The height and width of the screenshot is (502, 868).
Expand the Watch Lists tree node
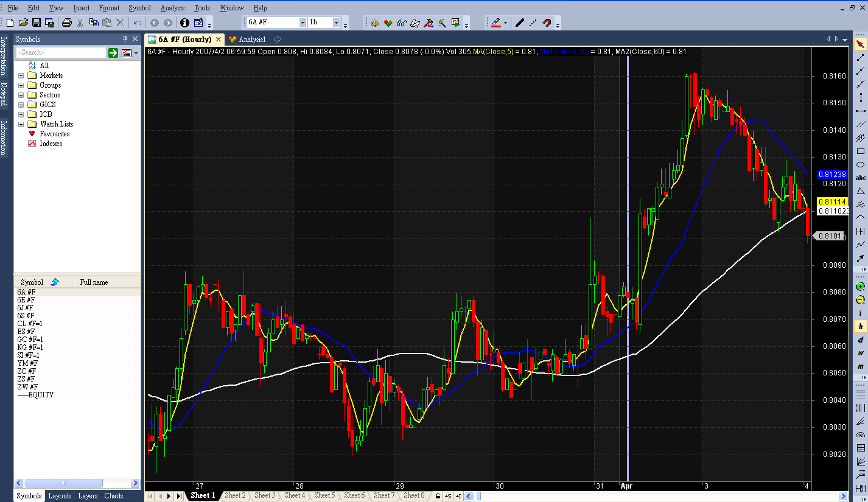coord(21,124)
